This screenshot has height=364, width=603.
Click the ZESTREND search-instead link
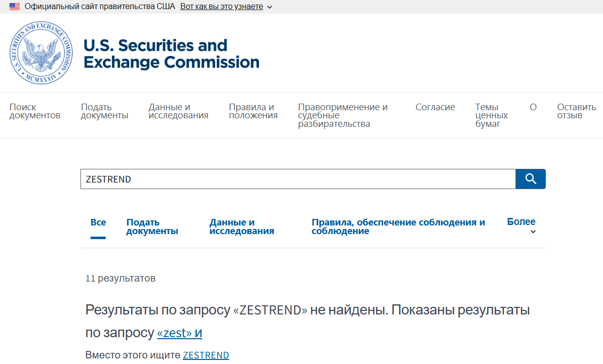pos(206,355)
